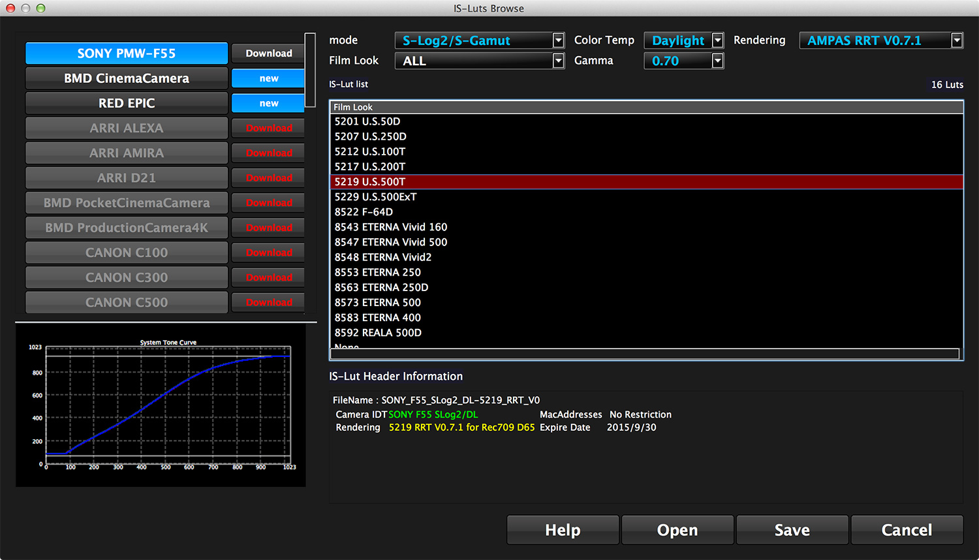The height and width of the screenshot is (560, 979).
Task: Click the Film Look column header
Action: [646, 107]
